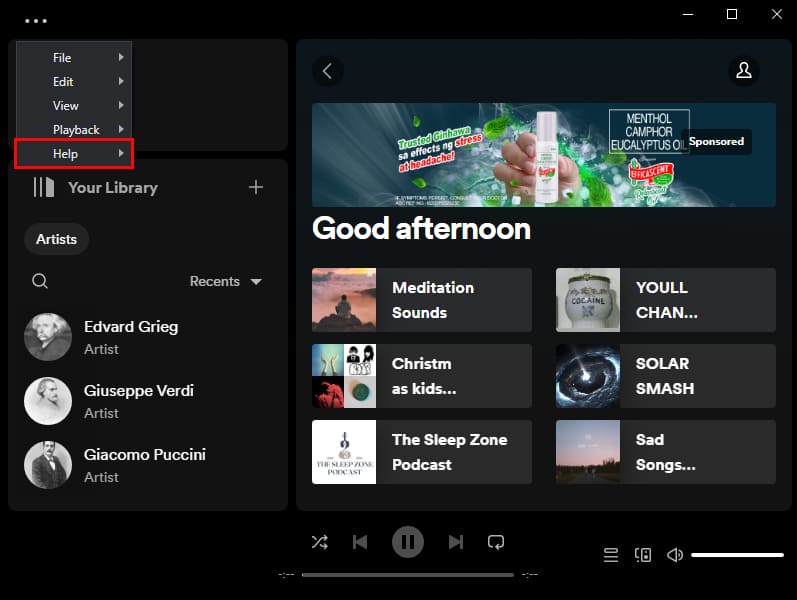Screen dimensions: 797x600
Task: Open the YOULL CHAN... playlist cover art
Action: point(588,300)
